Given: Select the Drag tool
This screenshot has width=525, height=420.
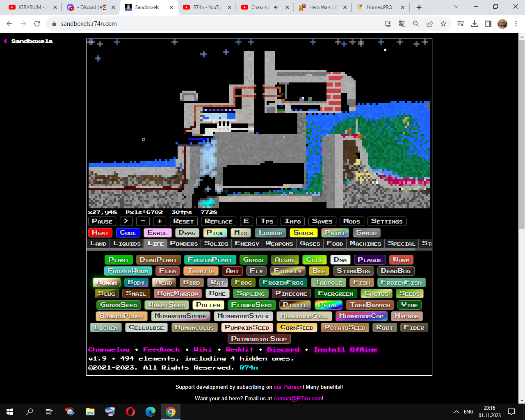Looking at the screenshot, I should (x=187, y=233).
